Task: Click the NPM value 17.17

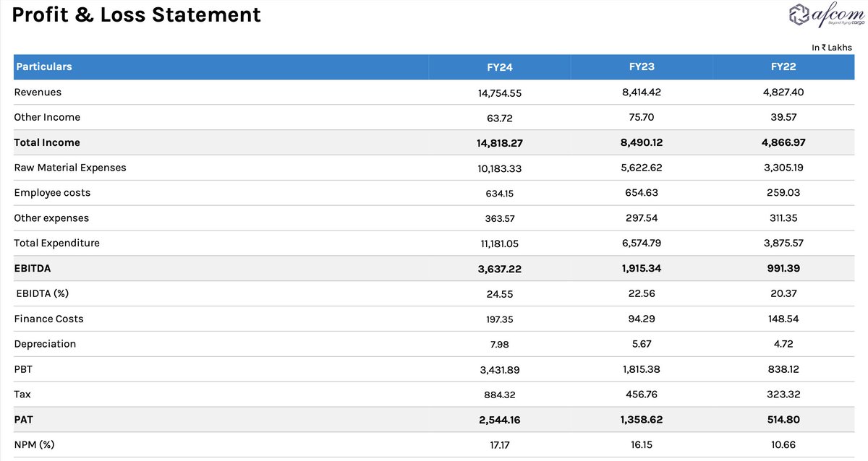Action: (x=500, y=446)
